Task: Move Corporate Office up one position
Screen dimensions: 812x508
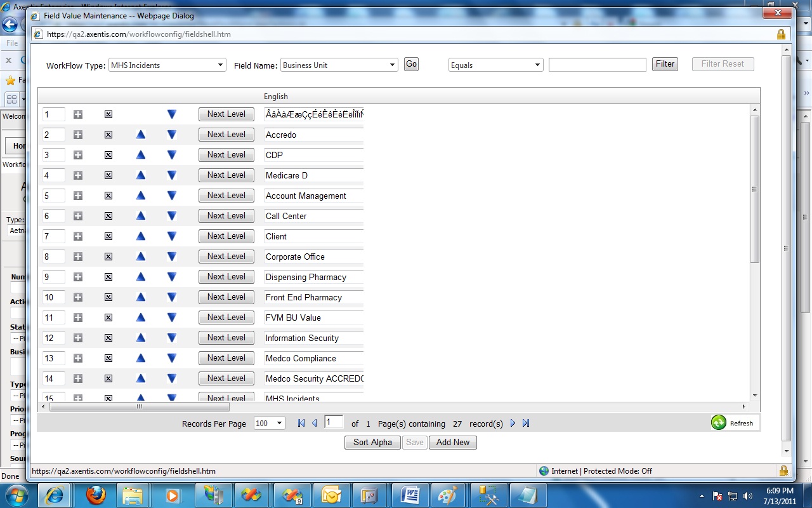Action: tap(141, 257)
